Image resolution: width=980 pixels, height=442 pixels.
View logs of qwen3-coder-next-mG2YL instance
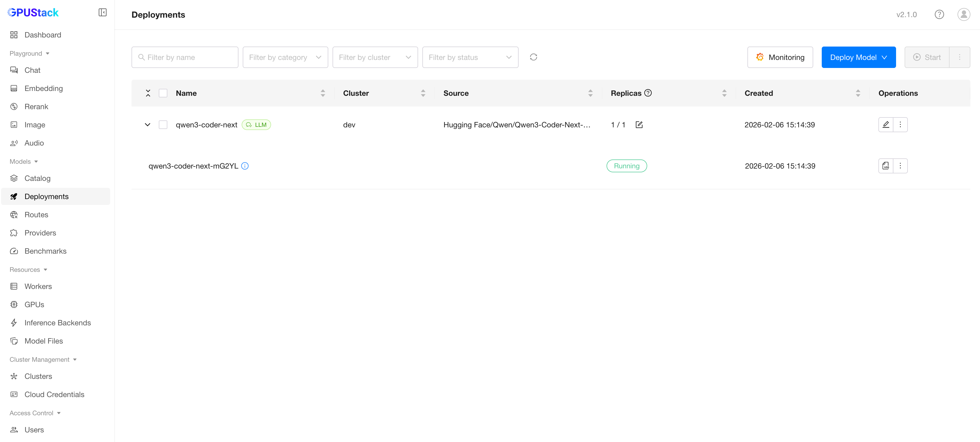pos(886,166)
